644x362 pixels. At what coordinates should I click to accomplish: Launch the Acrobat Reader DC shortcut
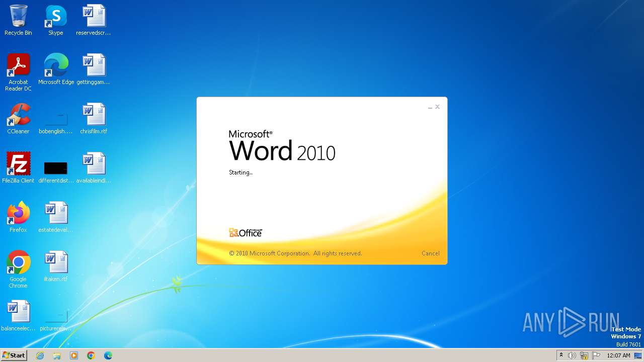[18, 72]
